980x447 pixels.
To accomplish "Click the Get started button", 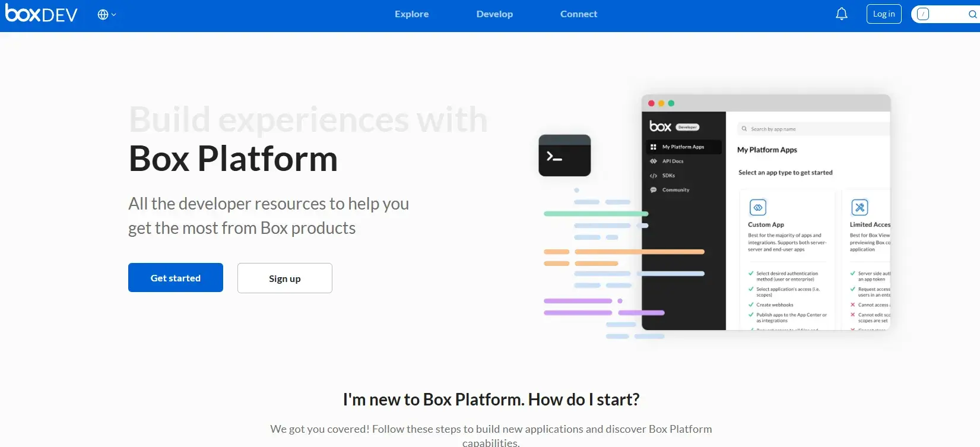I will (176, 278).
